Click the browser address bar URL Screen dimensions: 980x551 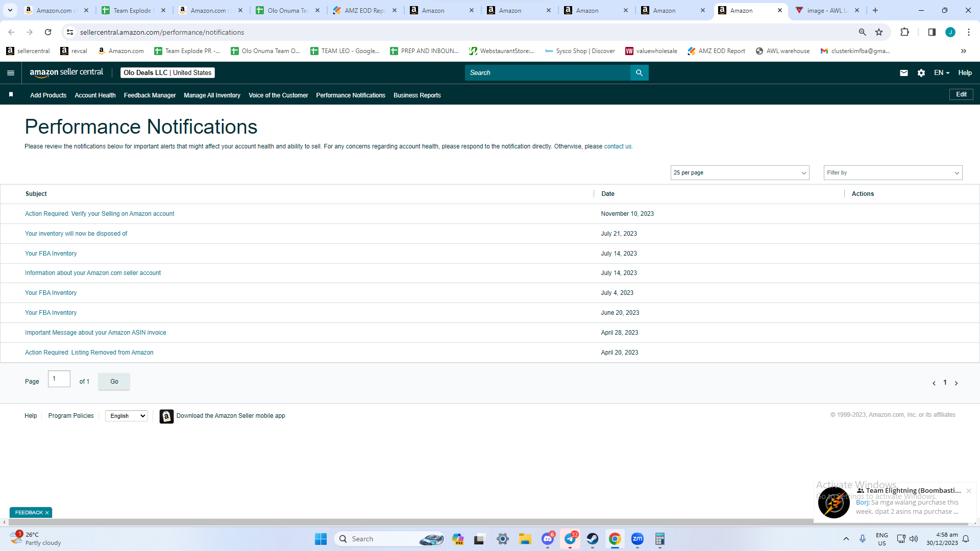click(162, 32)
